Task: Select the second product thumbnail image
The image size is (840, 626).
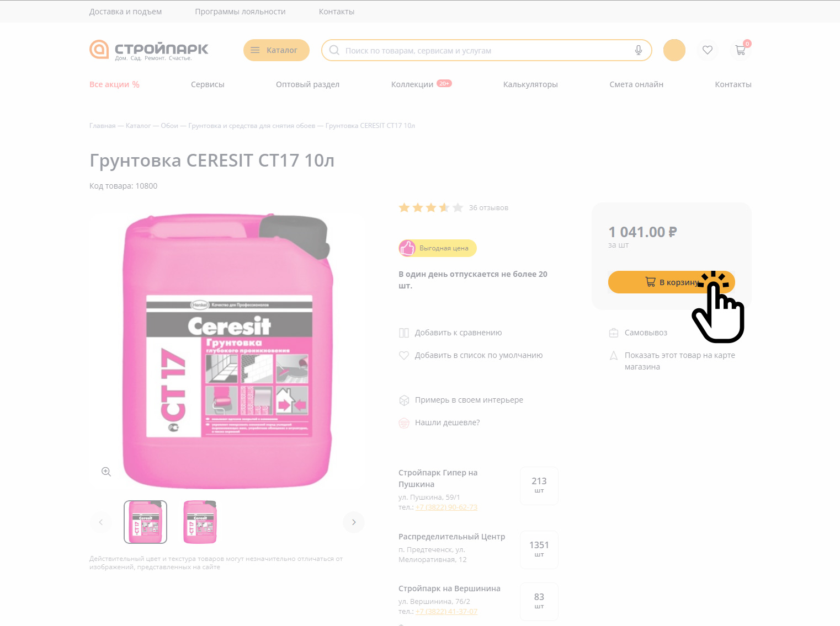Action: coord(200,522)
